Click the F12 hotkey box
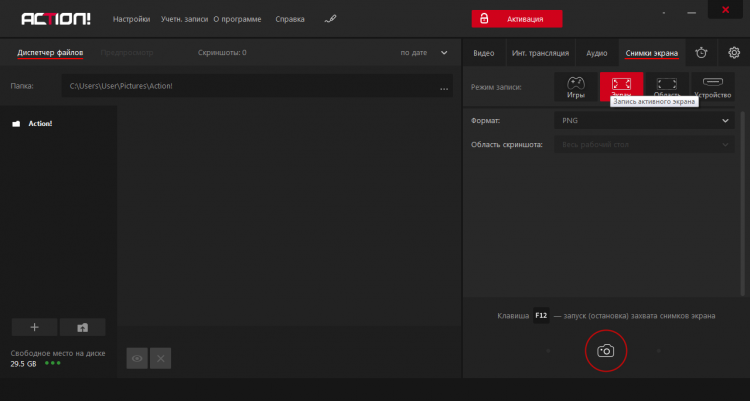 point(541,316)
